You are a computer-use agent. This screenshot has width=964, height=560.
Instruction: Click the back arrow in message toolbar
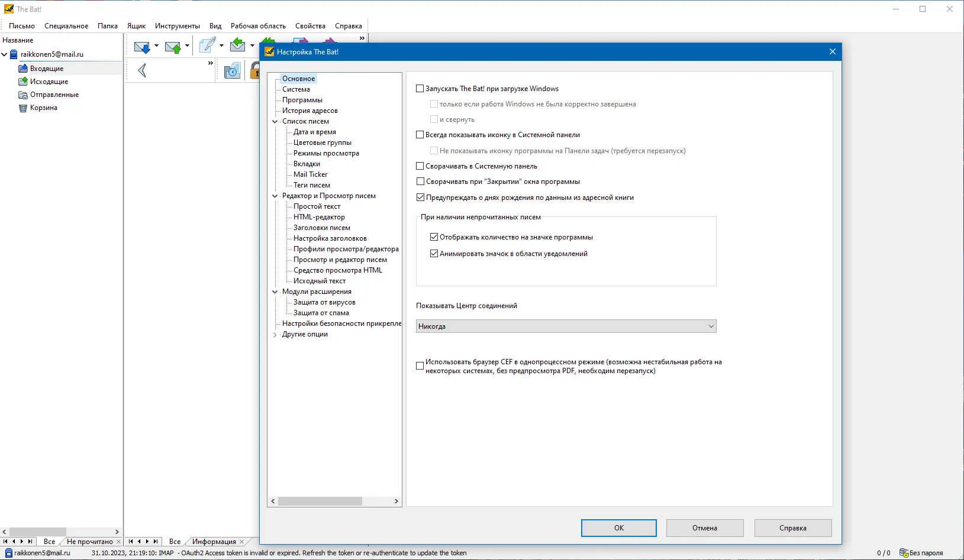coord(142,71)
